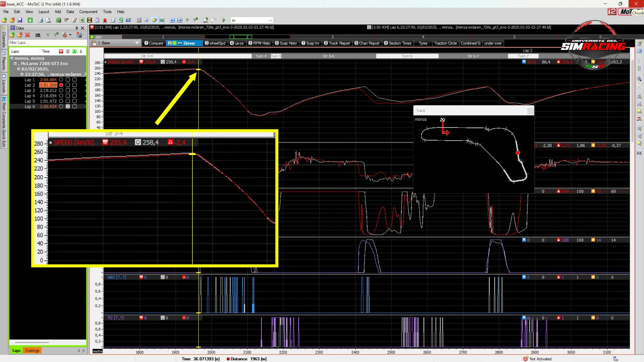Enable Lap 1 overlay checkbox
Image resolution: width=644 pixels, height=362 pixels.
pyautogui.click(x=68, y=80)
